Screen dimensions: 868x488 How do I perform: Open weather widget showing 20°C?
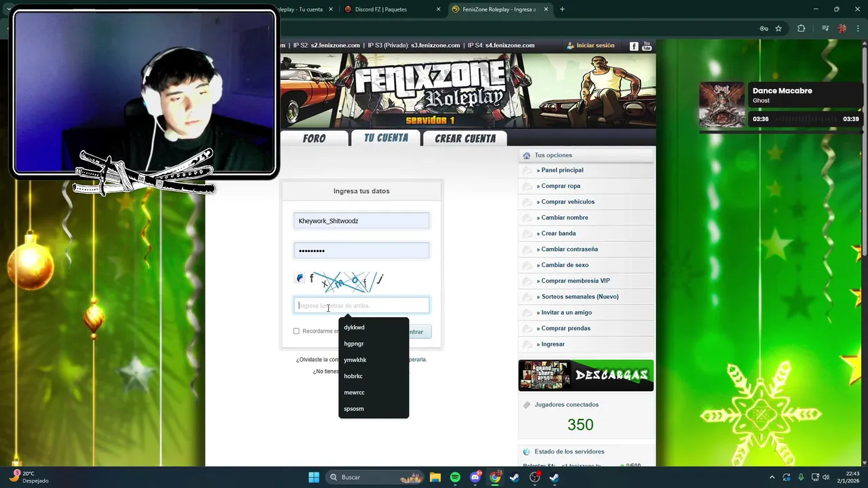click(29, 477)
